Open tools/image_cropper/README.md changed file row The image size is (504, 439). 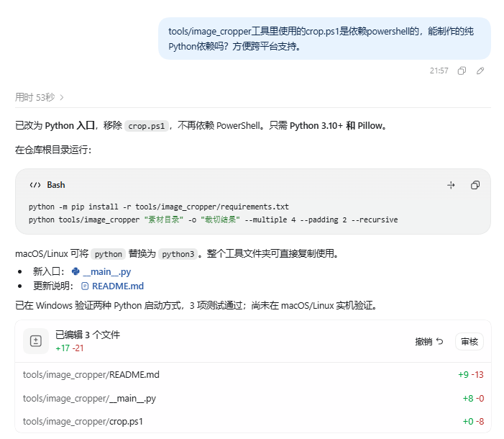coord(253,375)
